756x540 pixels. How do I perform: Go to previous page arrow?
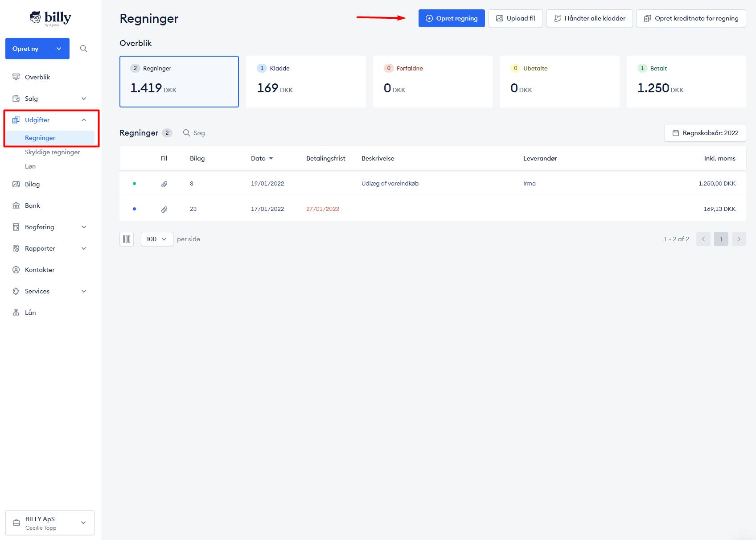[x=703, y=239]
